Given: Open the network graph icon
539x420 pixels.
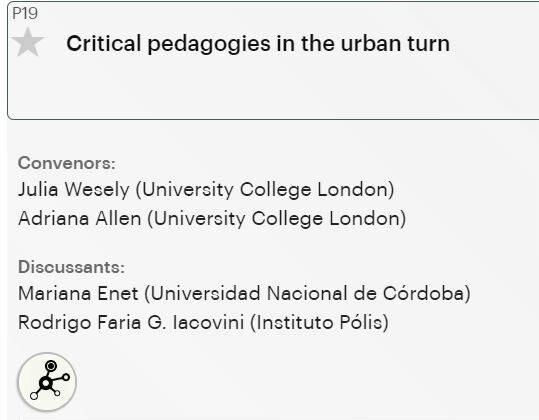Looking at the screenshot, I should [x=47, y=382].
